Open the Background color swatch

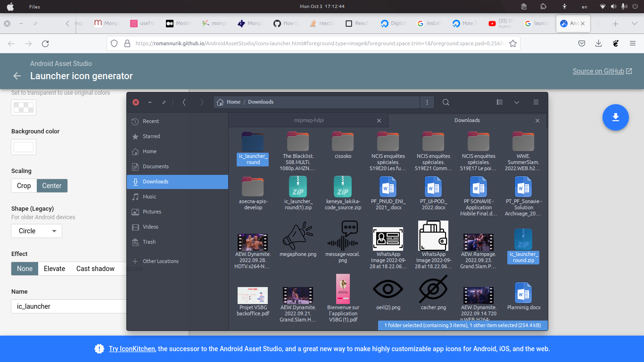click(24, 147)
